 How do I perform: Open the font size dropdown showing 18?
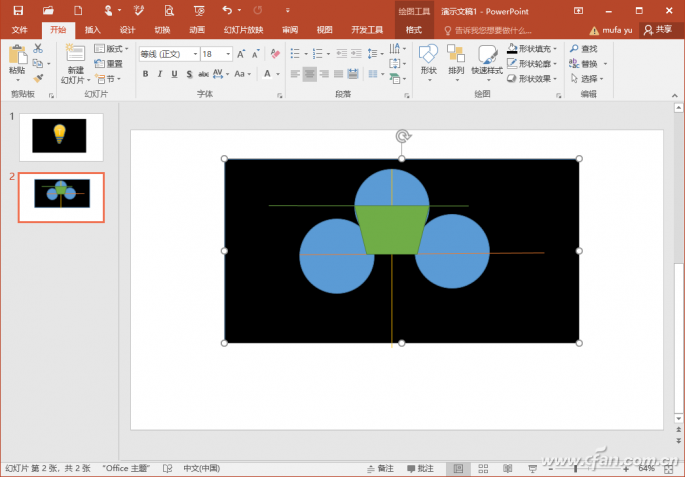click(229, 54)
